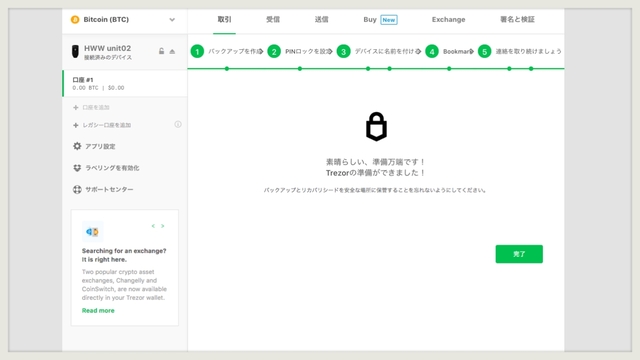Follow the Read more link

click(98, 311)
